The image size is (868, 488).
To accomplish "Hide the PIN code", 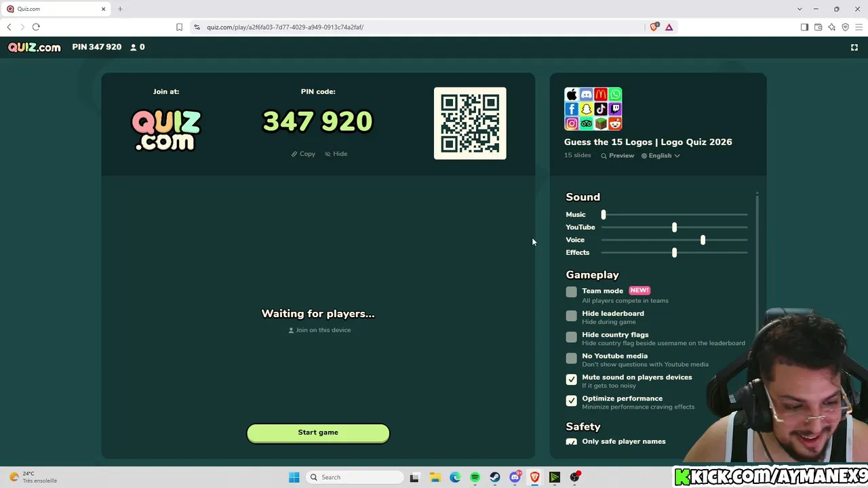I will 336,154.
